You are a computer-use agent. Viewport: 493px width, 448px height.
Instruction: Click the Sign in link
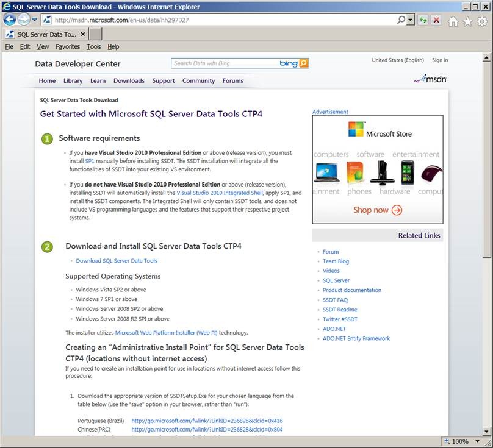[440, 60]
